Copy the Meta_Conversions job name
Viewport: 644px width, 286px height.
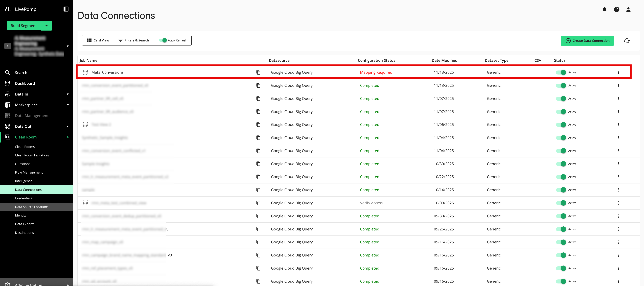(258, 72)
